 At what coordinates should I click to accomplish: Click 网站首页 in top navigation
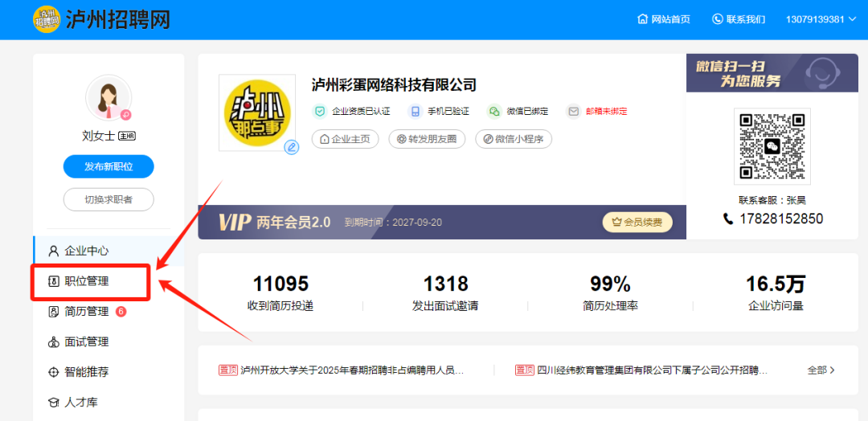click(x=665, y=19)
